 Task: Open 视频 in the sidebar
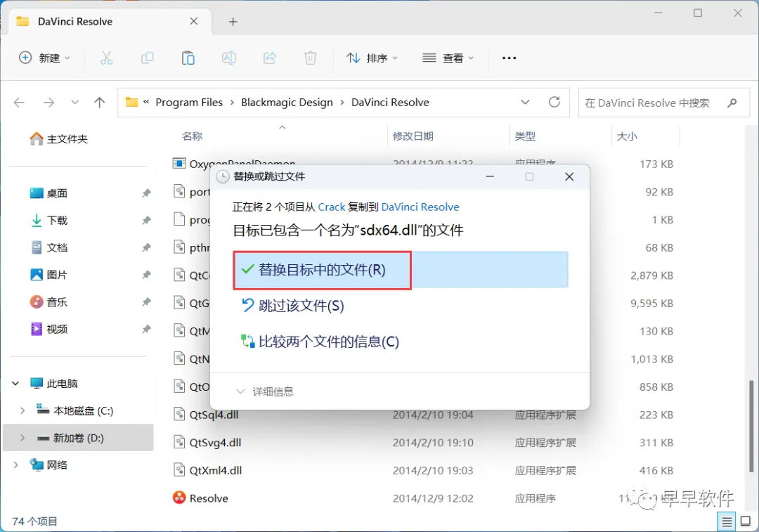pyautogui.click(x=48, y=329)
